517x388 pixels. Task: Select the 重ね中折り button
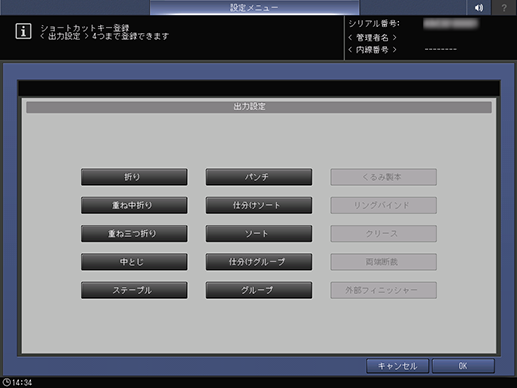[x=134, y=205]
